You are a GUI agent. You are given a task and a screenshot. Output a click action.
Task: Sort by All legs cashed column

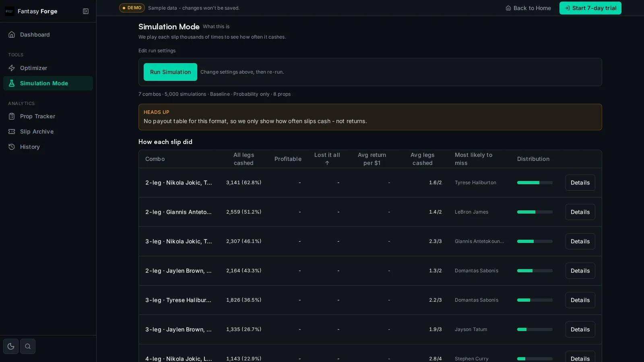pyautogui.click(x=244, y=159)
